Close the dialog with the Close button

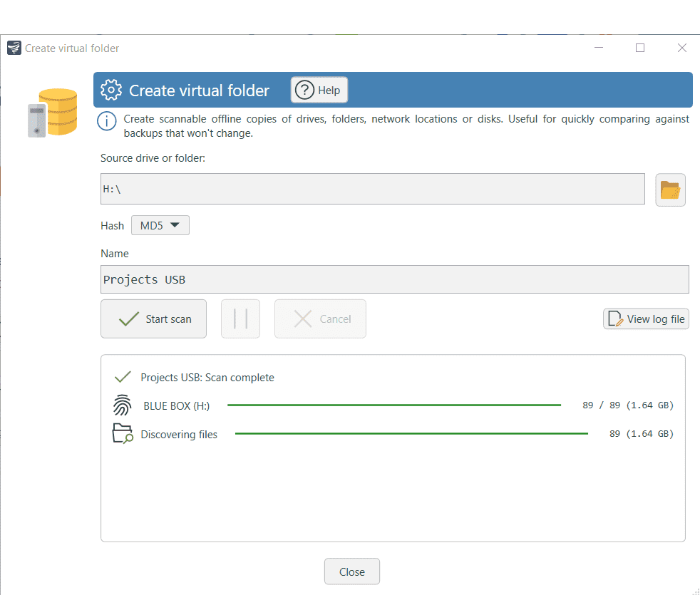click(x=352, y=571)
